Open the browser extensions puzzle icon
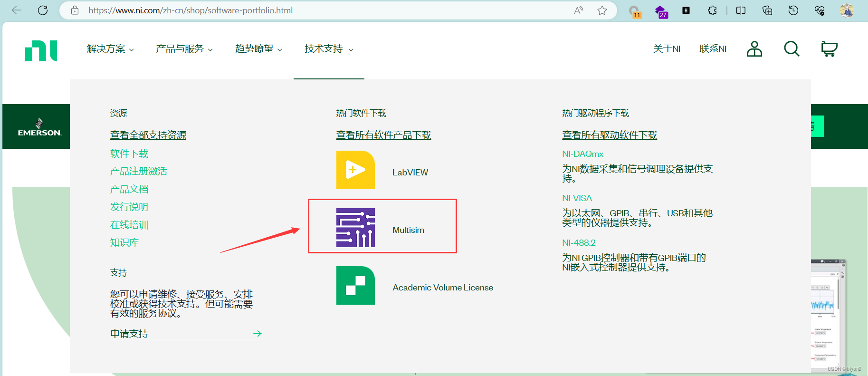The width and height of the screenshot is (868, 376). [712, 10]
